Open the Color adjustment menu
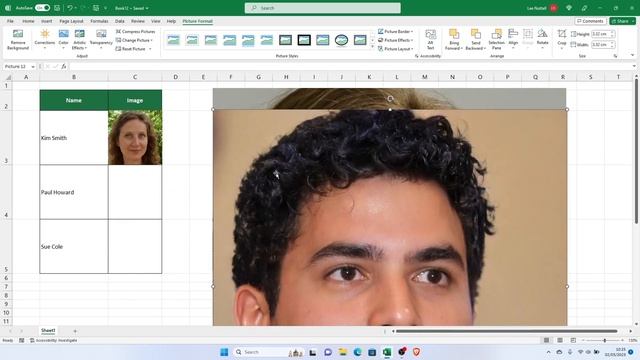 click(x=63, y=40)
